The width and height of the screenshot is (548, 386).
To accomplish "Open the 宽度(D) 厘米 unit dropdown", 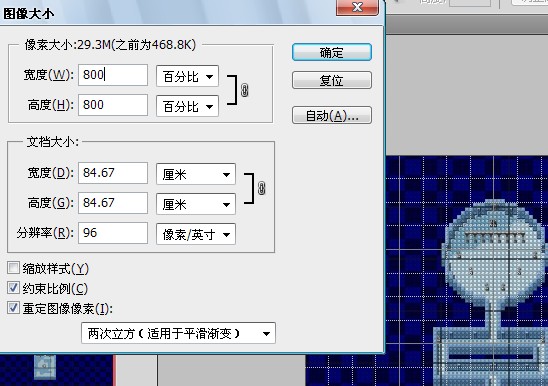I will pos(196,174).
